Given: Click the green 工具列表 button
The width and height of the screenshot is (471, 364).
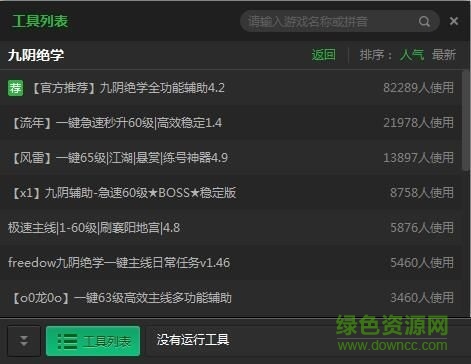Looking at the screenshot, I should click(x=93, y=341).
